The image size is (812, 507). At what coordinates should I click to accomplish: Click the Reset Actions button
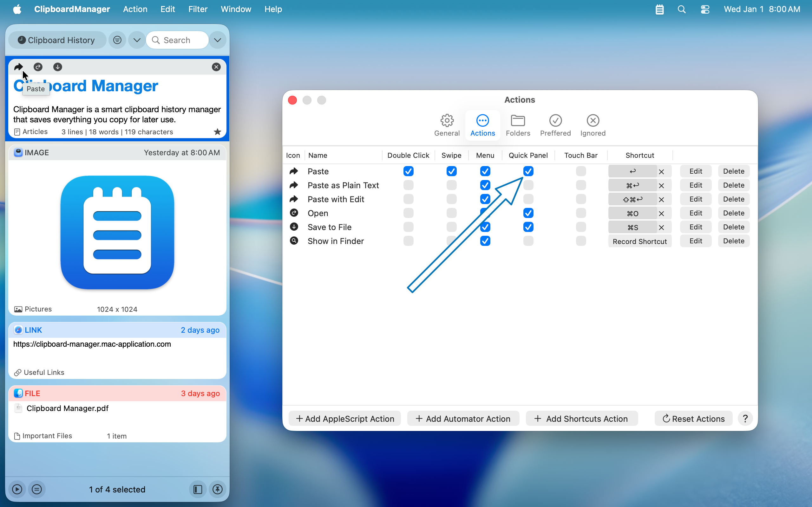point(693,419)
